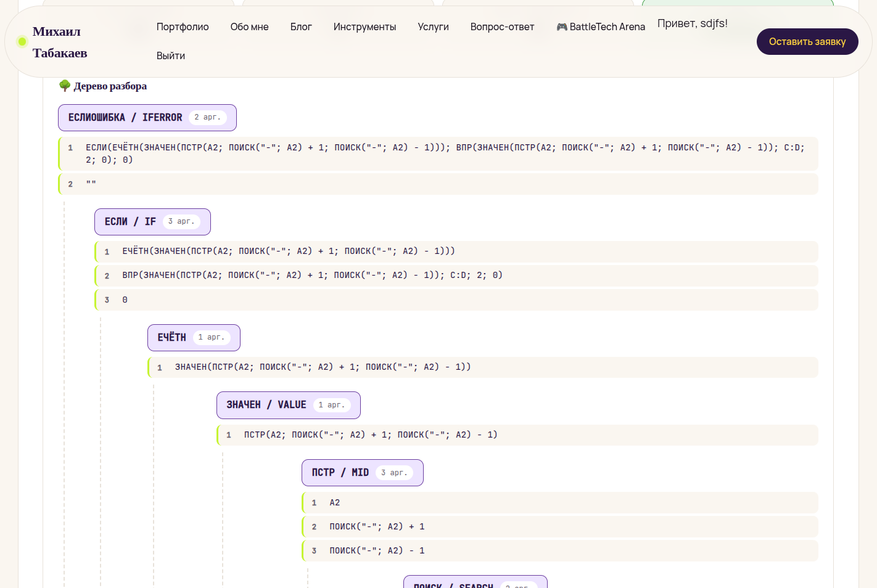Visit the Вопрос-ответ page
This screenshot has height=588, width=877.
[x=502, y=27]
